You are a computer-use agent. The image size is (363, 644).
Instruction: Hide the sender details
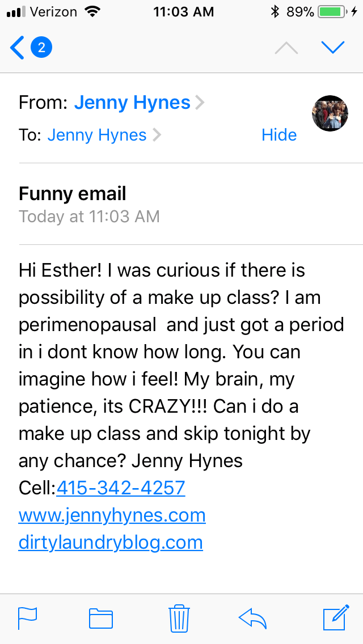pyautogui.click(x=279, y=135)
